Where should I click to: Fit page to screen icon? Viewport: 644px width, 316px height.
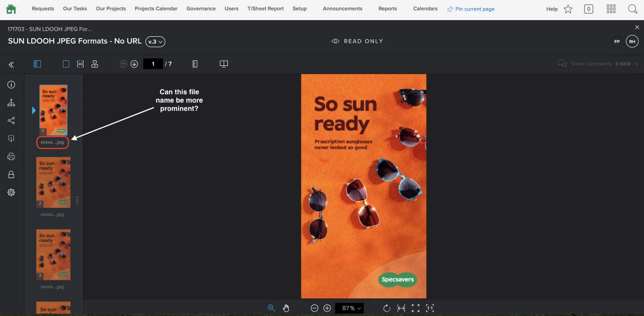click(416, 308)
